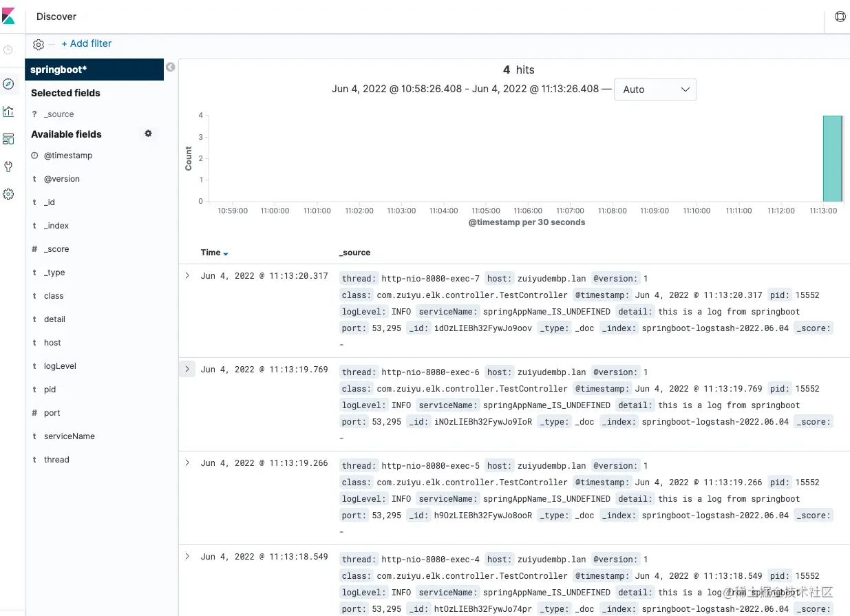This screenshot has width=850, height=616.
Task: Open Dashboard icon in sidebar
Action: [8, 139]
